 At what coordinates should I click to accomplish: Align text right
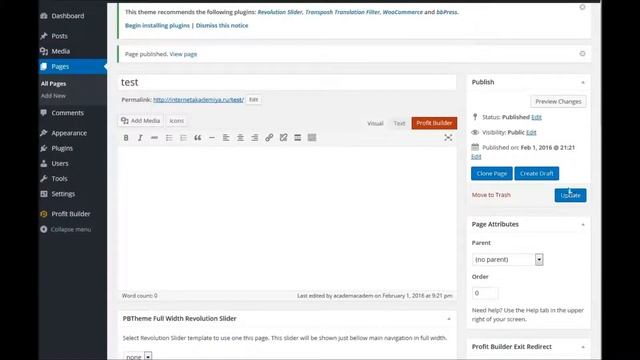tap(255, 138)
